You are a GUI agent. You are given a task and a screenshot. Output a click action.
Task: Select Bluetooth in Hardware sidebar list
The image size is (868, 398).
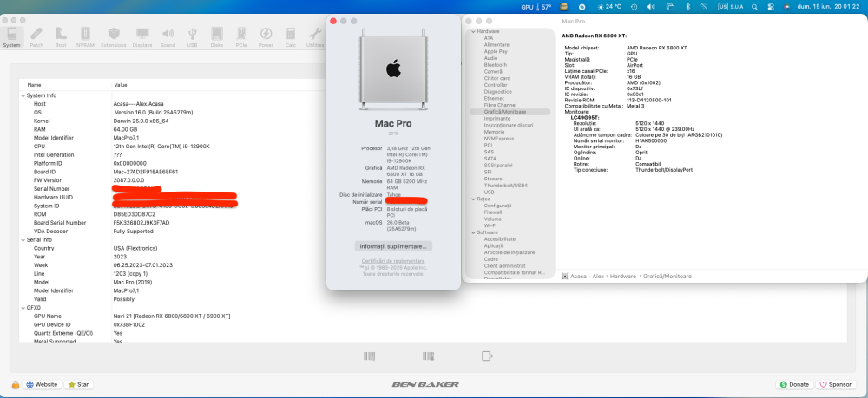point(496,65)
